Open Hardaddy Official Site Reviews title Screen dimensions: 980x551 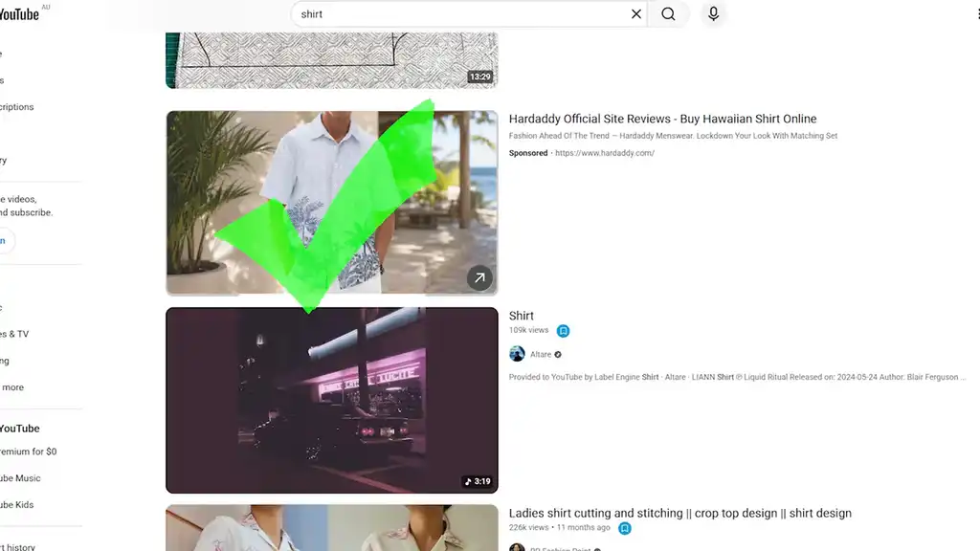click(x=662, y=119)
